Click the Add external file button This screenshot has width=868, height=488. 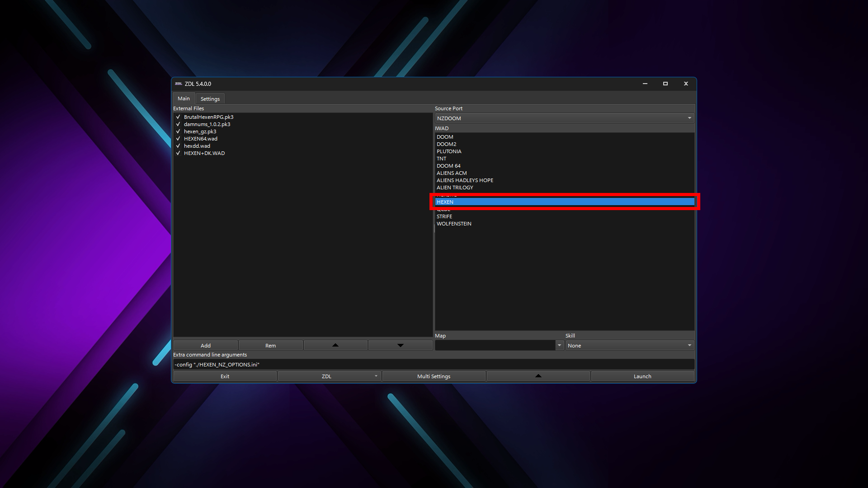coord(205,345)
